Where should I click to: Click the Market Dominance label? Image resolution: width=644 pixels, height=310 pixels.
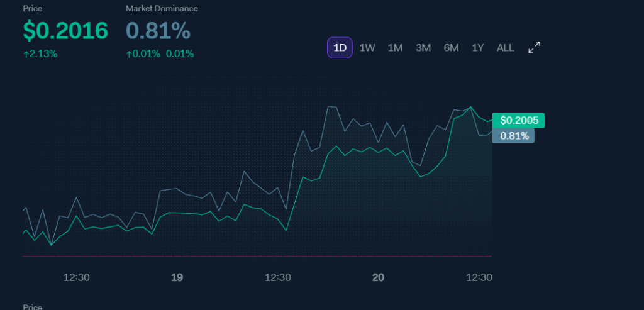(x=162, y=9)
